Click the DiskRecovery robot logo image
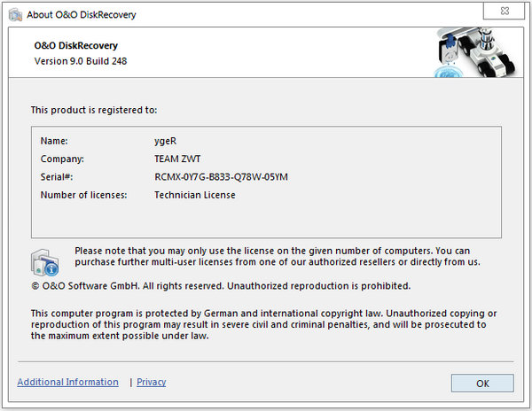Image resolution: width=532 pixels, height=411 pixels. [474, 52]
